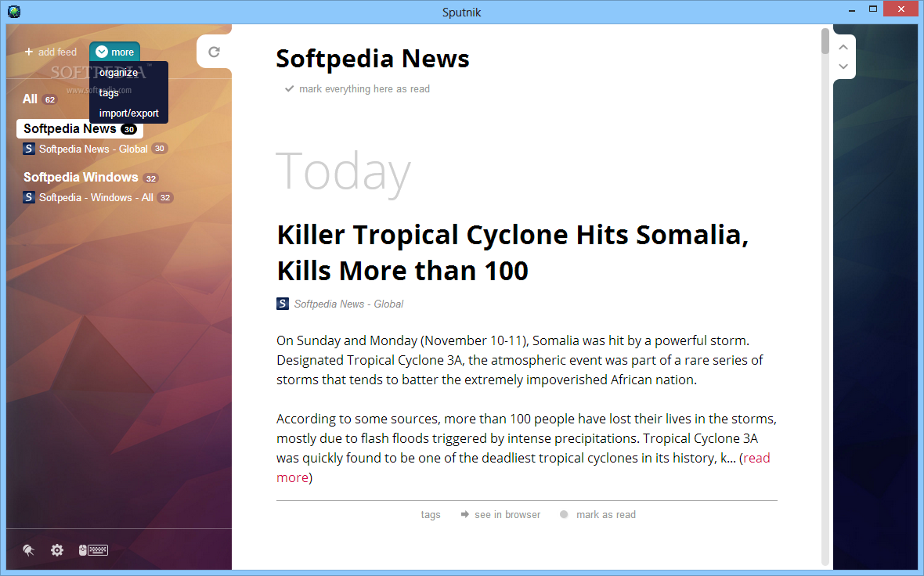Image resolution: width=924 pixels, height=576 pixels.
Task: Click the Softpedia News - Global source label
Action: pyautogui.click(x=349, y=304)
